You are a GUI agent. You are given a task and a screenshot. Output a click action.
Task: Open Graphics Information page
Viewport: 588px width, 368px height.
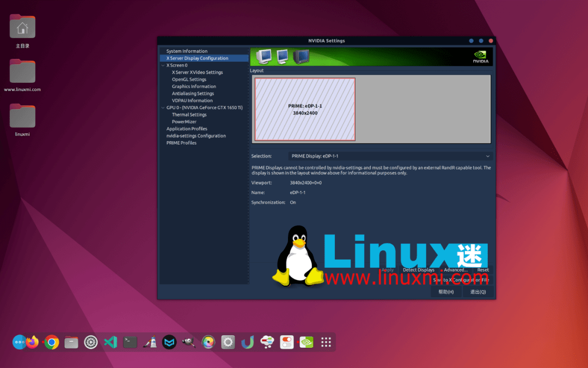point(194,86)
